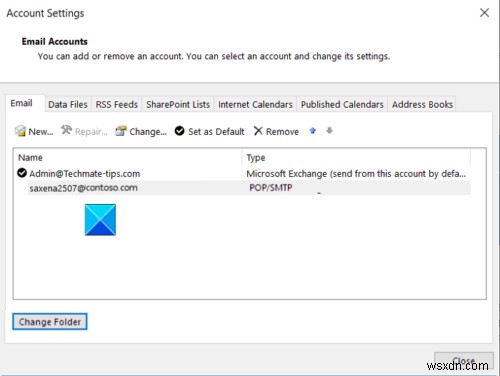
Task: Switch to Address Books tab
Action: tap(422, 104)
